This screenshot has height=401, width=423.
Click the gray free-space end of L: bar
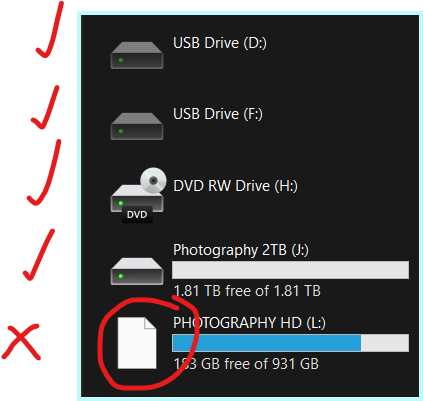pos(385,343)
